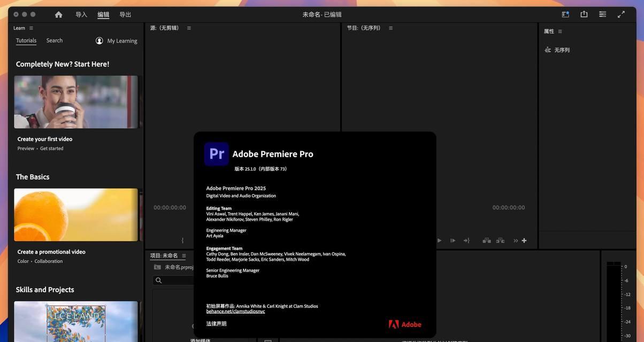644x342 pixels.
Task: Open My Learning profile link
Action: [122, 41]
